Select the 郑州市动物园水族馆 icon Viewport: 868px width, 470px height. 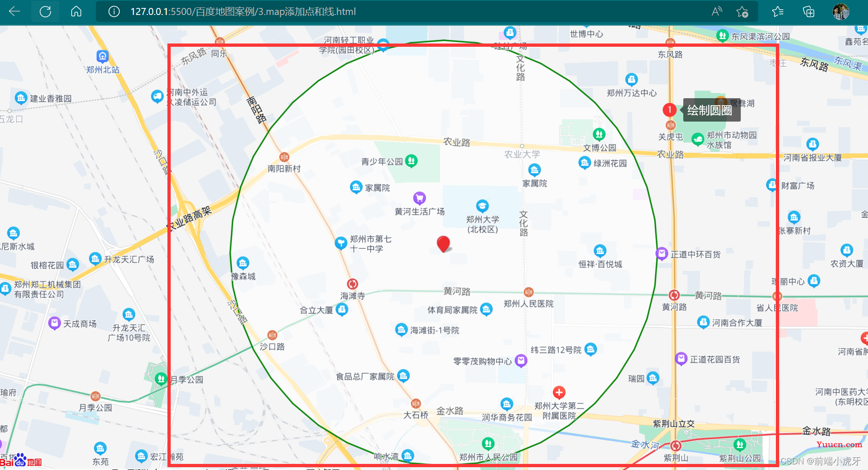click(x=698, y=139)
